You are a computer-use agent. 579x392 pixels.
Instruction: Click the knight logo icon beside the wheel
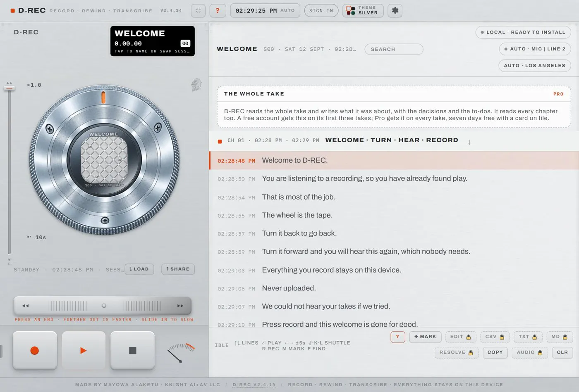(196, 85)
